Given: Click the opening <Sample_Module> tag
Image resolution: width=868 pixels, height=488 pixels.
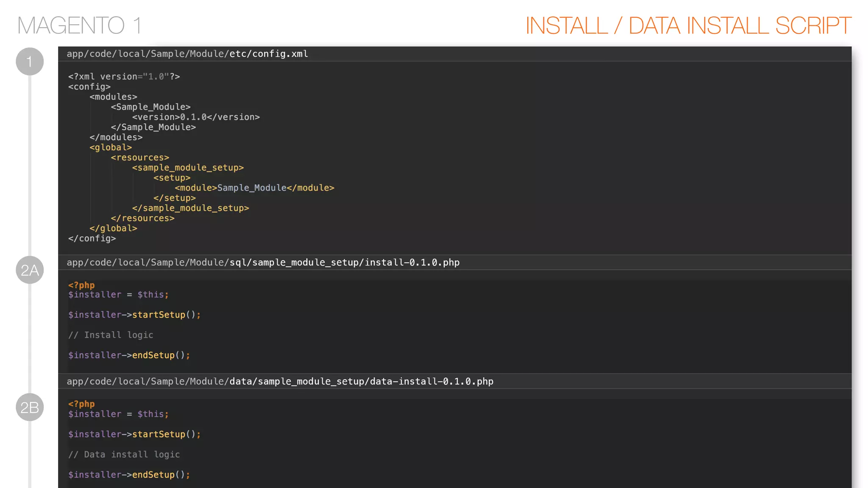Looking at the screenshot, I should [151, 107].
